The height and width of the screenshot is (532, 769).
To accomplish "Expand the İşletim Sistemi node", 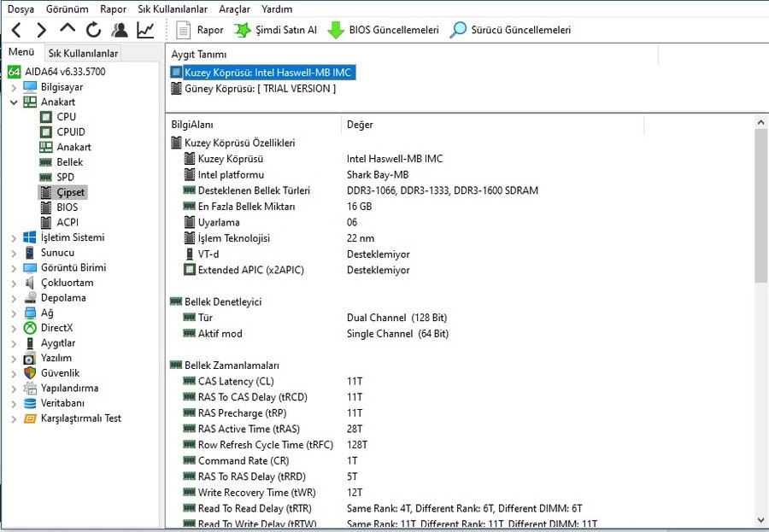I will pyautogui.click(x=14, y=238).
